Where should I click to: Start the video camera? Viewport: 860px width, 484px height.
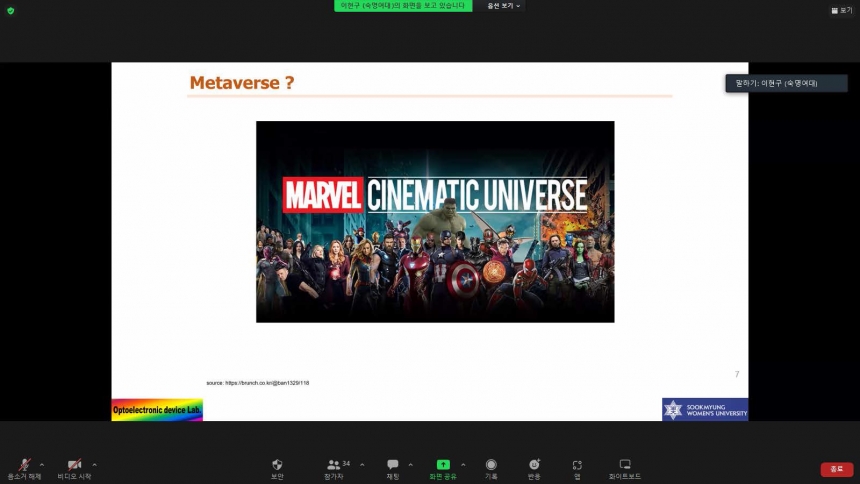(x=74, y=469)
